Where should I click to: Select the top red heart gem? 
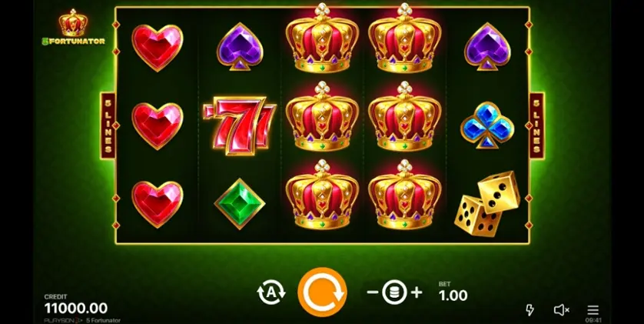tap(158, 47)
